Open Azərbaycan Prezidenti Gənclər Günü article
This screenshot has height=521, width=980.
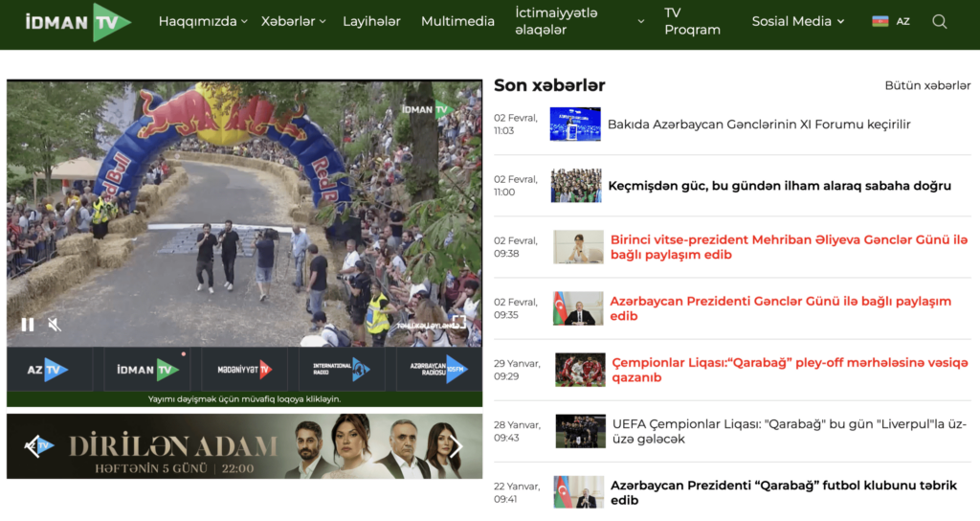[x=781, y=308]
